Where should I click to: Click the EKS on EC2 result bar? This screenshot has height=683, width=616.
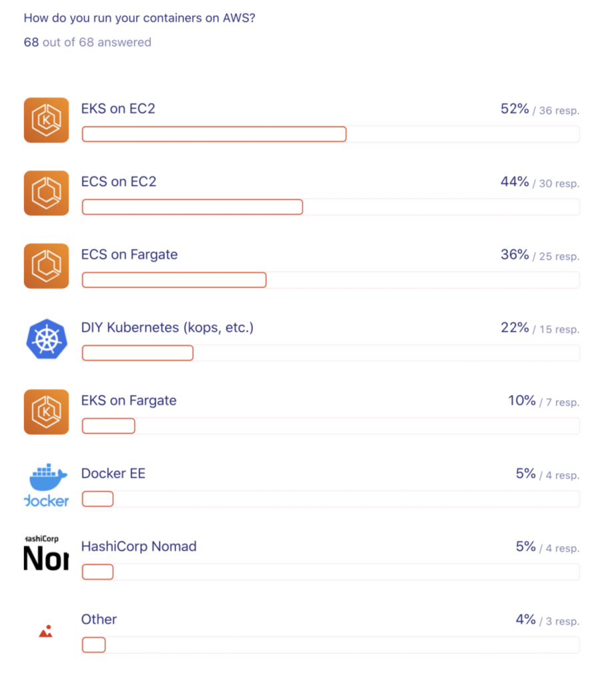point(331,134)
